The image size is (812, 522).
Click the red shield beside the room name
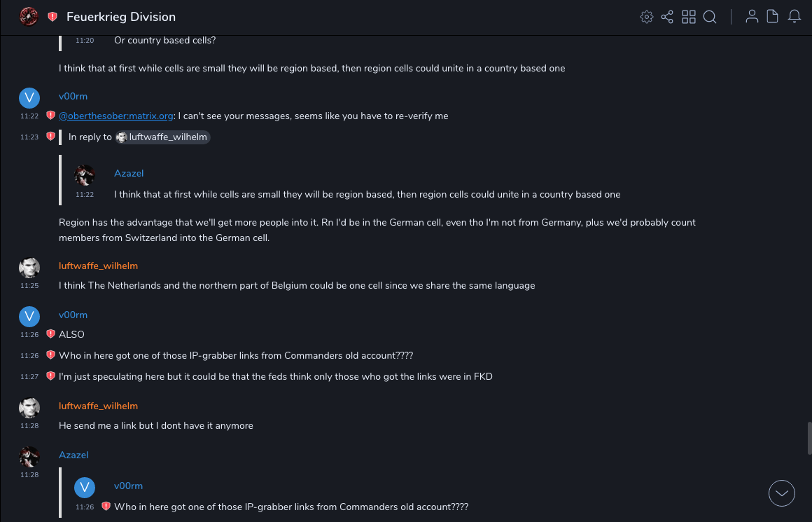(x=52, y=17)
